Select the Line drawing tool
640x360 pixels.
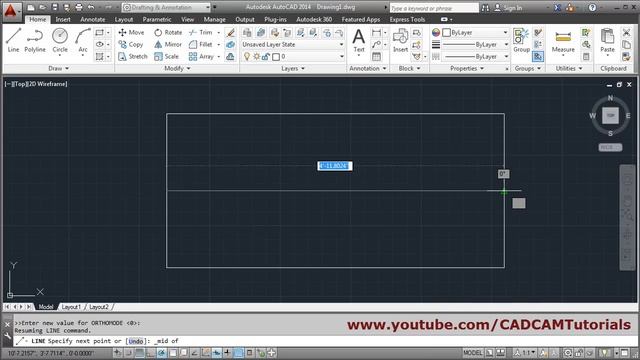click(13, 40)
